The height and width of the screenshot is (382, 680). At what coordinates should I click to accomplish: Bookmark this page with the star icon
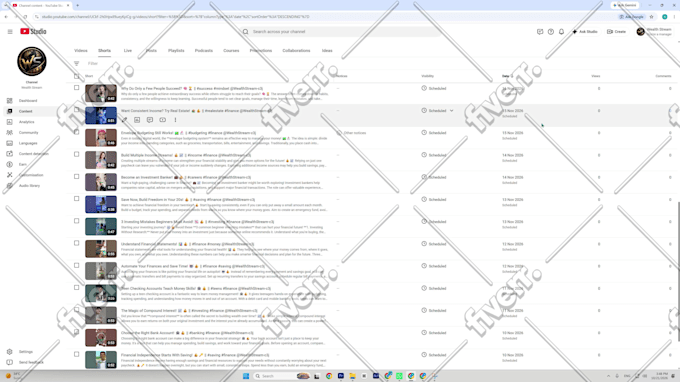click(x=651, y=17)
